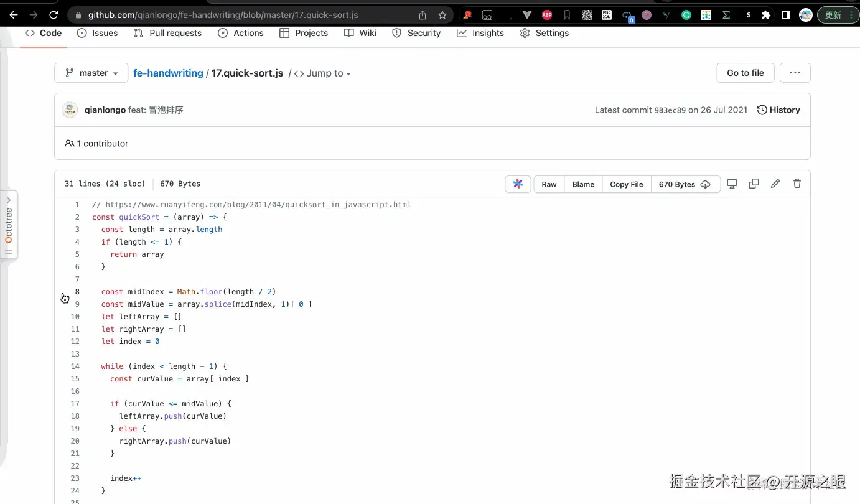The width and height of the screenshot is (860, 504).
Task: Open the master branch dropdown
Action: (x=91, y=73)
